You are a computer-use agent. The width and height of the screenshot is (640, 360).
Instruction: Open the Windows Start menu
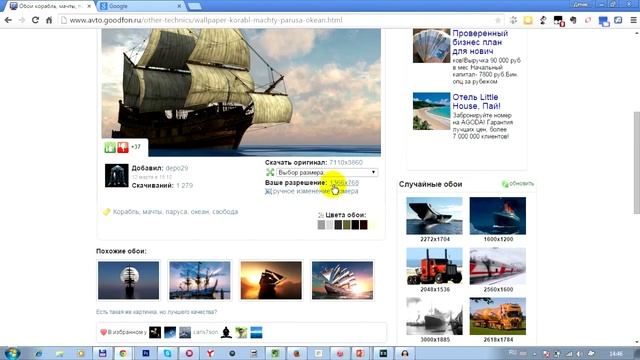[x=12, y=353]
